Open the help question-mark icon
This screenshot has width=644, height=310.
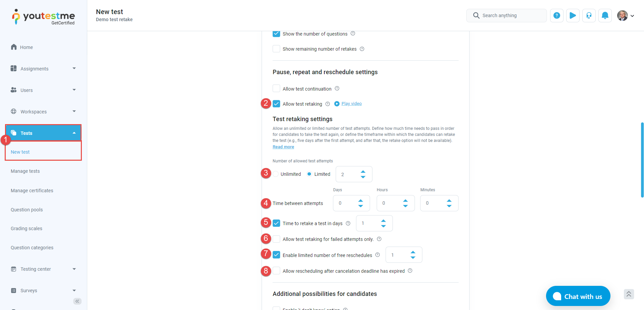(x=556, y=15)
